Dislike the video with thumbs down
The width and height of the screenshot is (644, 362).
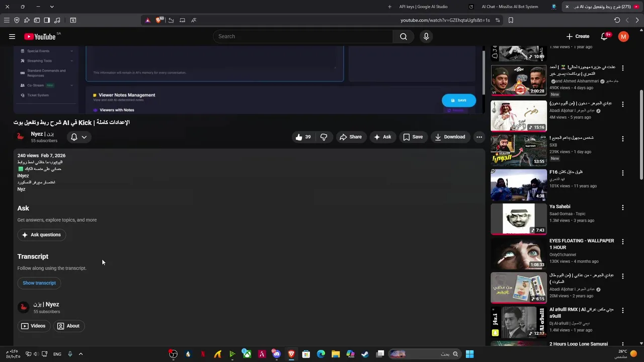point(324,137)
